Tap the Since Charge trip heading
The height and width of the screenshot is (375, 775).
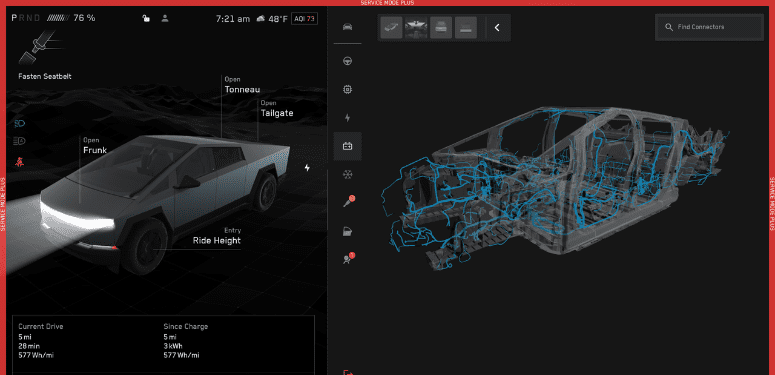[x=186, y=327]
